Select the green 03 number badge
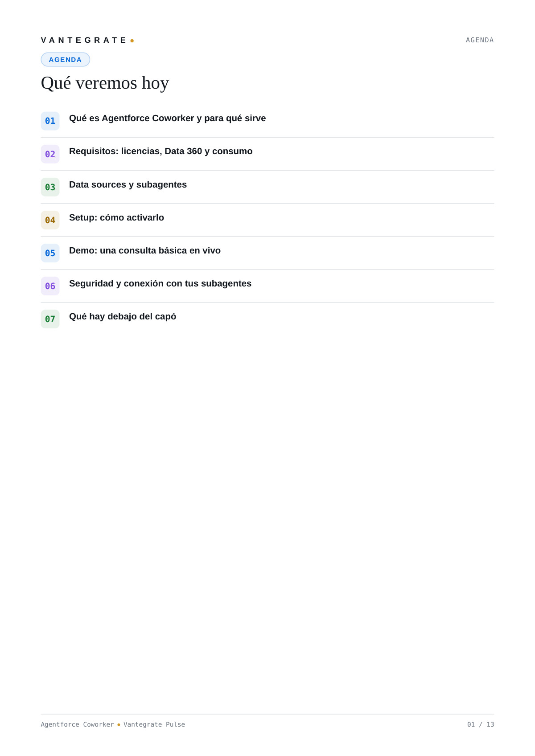This screenshot has width=535, height=756. (50, 187)
